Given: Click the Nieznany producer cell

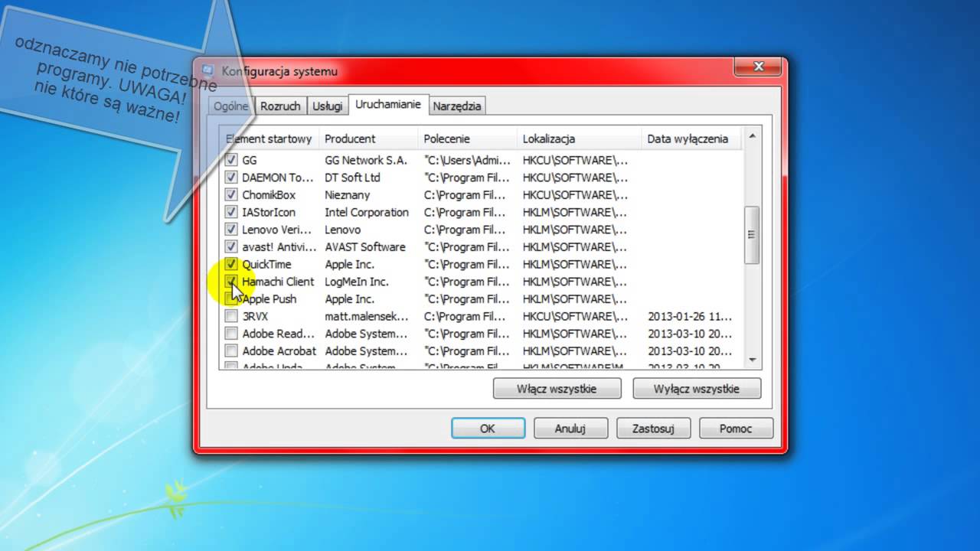Looking at the screenshot, I should pos(347,194).
